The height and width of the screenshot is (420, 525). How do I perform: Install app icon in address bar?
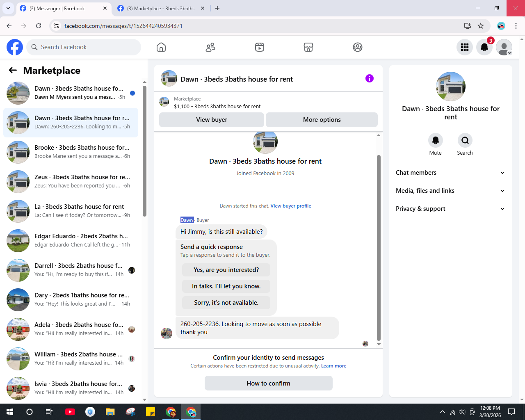[468, 26]
